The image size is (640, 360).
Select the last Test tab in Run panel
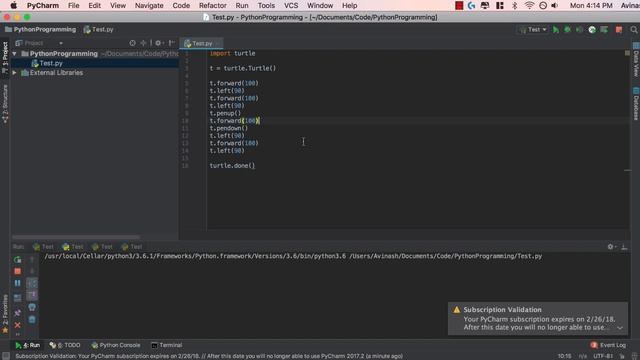tap(132, 247)
